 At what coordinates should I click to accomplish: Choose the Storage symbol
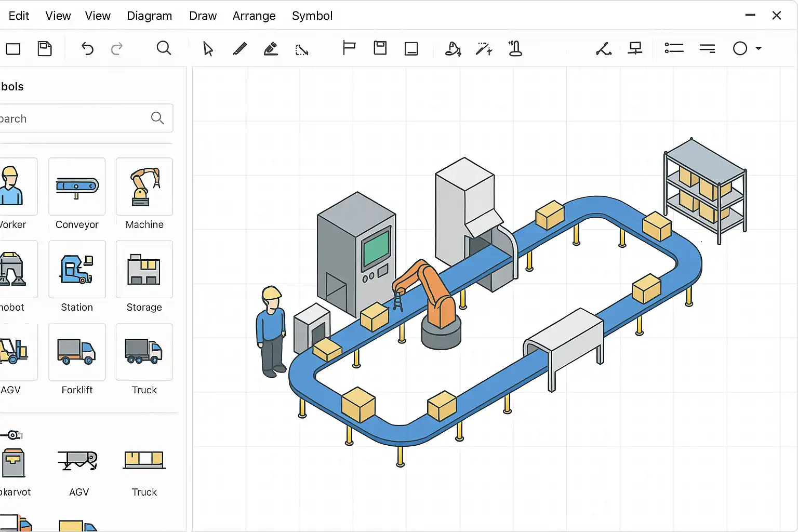click(x=144, y=270)
